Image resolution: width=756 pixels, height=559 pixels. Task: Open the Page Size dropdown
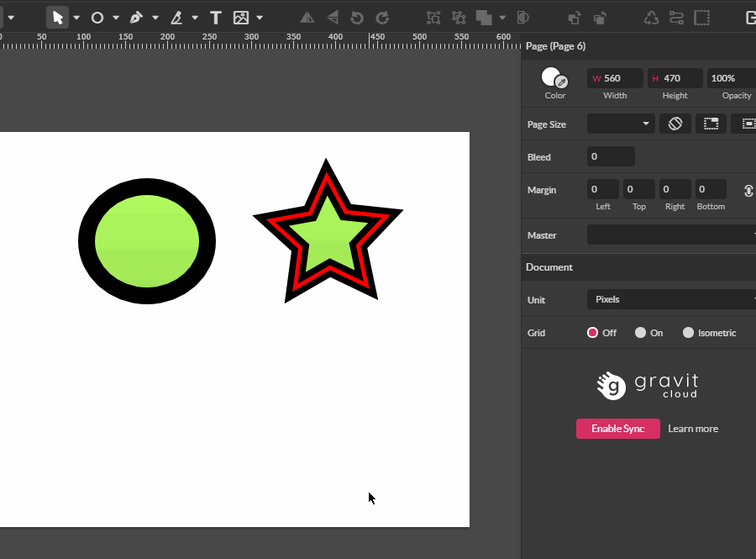pos(620,124)
